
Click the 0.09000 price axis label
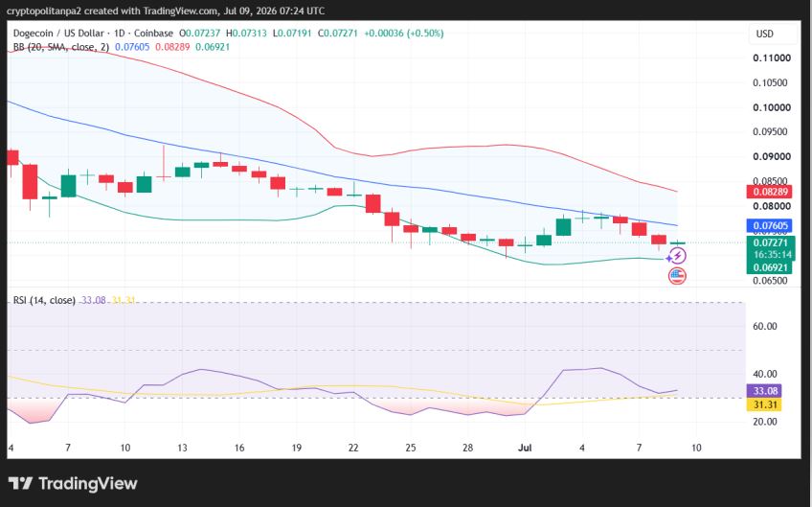(772, 156)
